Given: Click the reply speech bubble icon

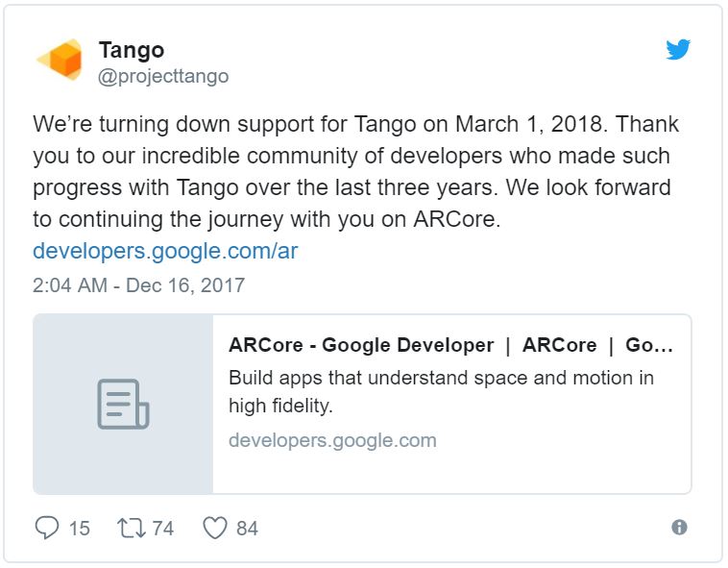Looking at the screenshot, I should [47, 528].
